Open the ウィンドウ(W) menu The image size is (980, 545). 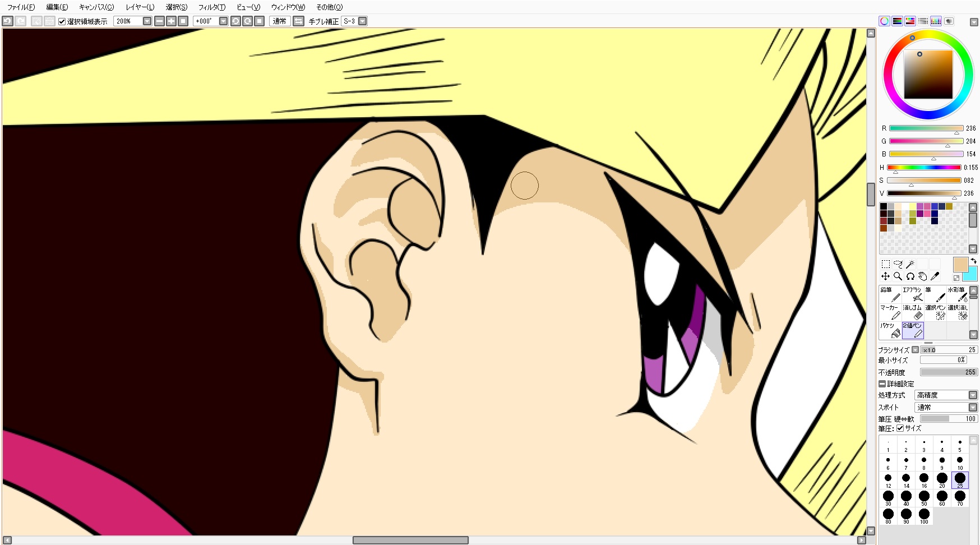coord(288,7)
